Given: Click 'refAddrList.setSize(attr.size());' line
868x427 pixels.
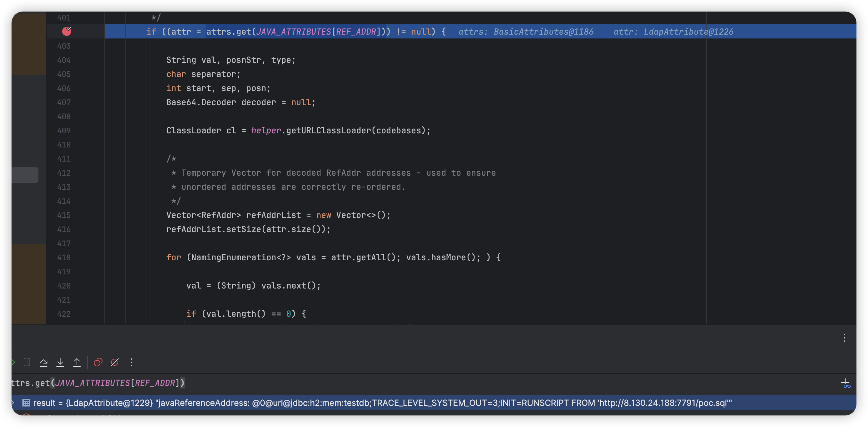Looking at the screenshot, I should [x=248, y=229].
